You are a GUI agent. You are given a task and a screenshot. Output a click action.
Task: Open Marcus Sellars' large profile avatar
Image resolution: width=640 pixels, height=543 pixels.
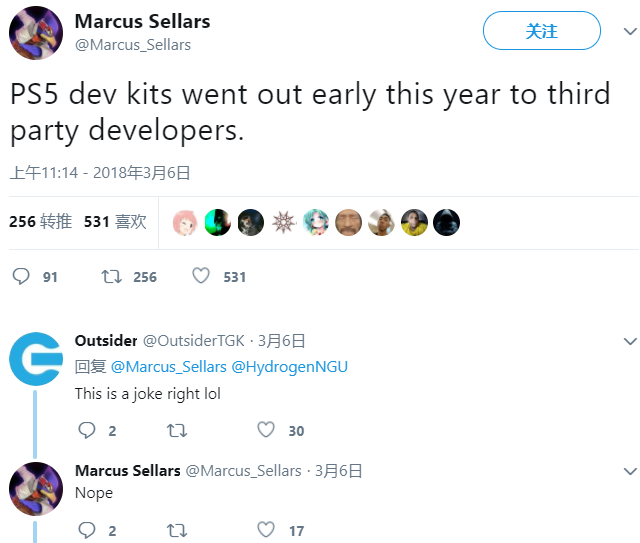tap(36, 33)
